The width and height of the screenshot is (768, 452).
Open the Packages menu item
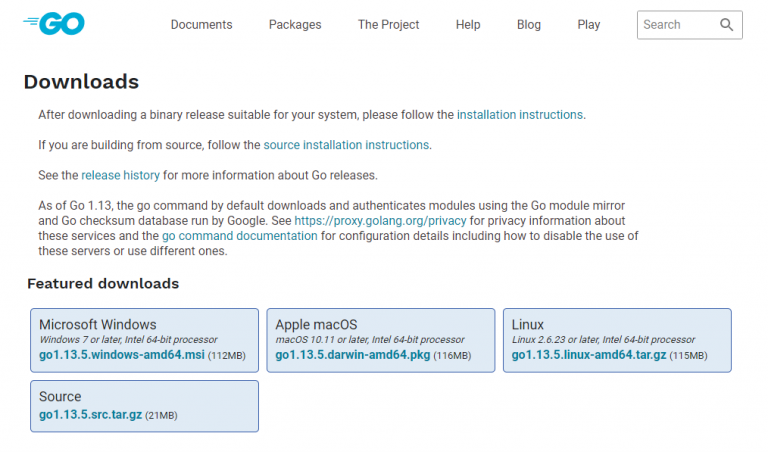295,24
